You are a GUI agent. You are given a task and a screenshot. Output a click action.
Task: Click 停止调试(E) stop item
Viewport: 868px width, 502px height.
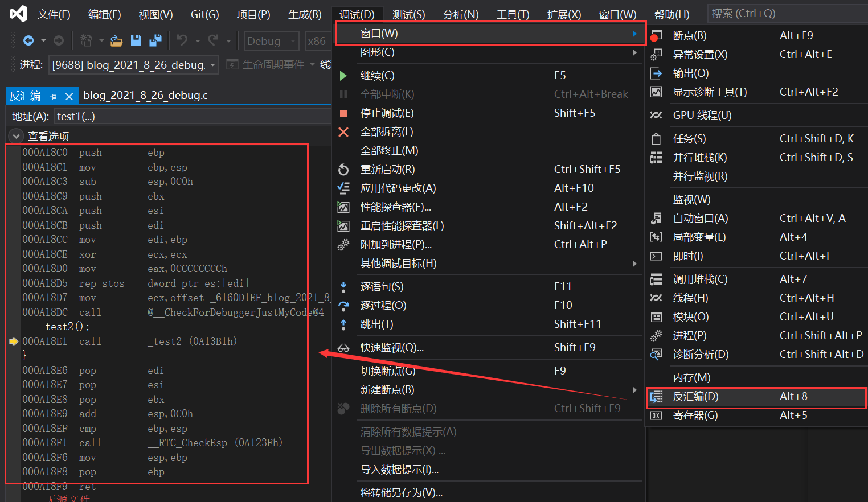487,113
